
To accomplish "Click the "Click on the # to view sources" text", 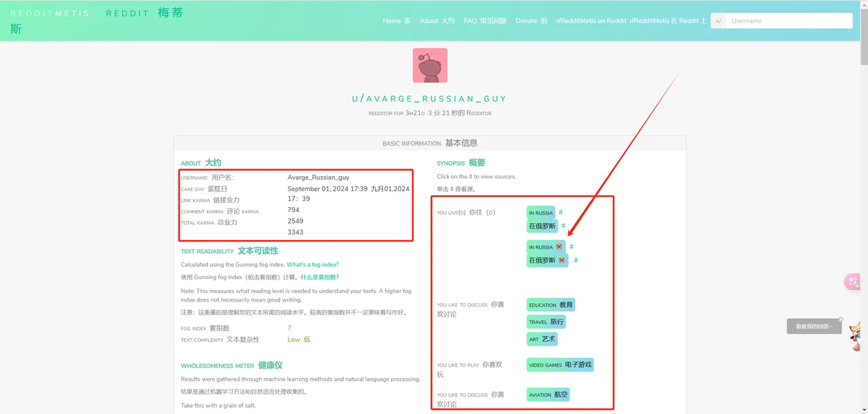I will pyautogui.click(x=476, y=177).
